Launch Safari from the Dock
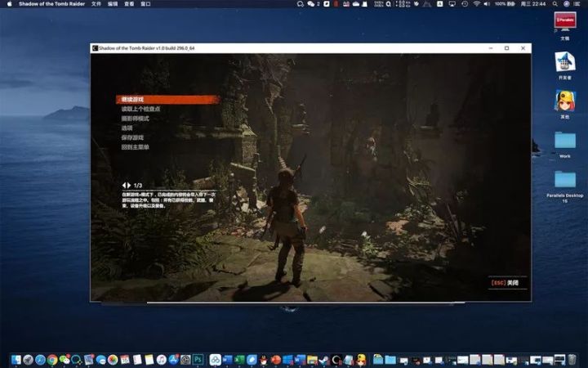The height and width of the screenshot is (368, 588). (40, 360)
